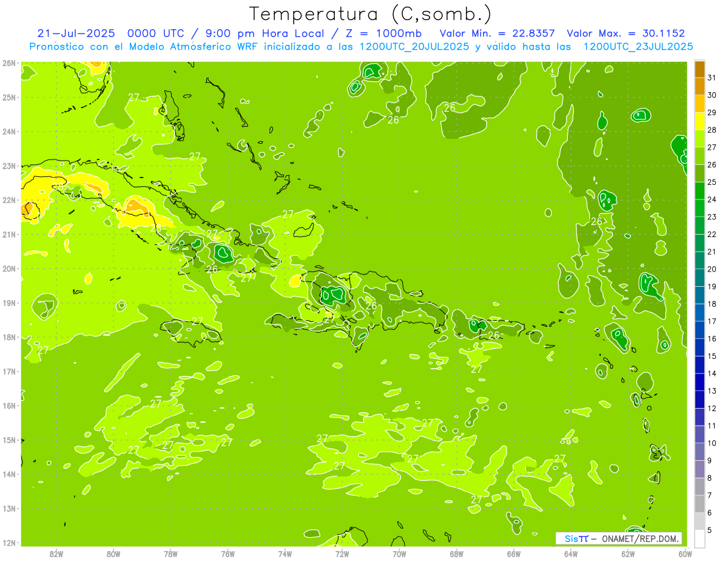Image resolution: width=728 pixels, height=562 pixels.
Task: Click the color scale value 8
Action: click(x=710, y=478)
